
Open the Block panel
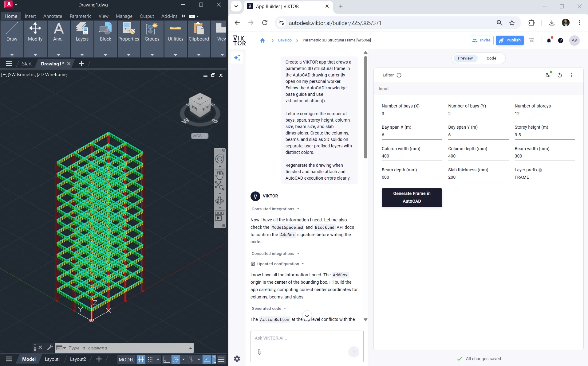(x=105, y=39)
